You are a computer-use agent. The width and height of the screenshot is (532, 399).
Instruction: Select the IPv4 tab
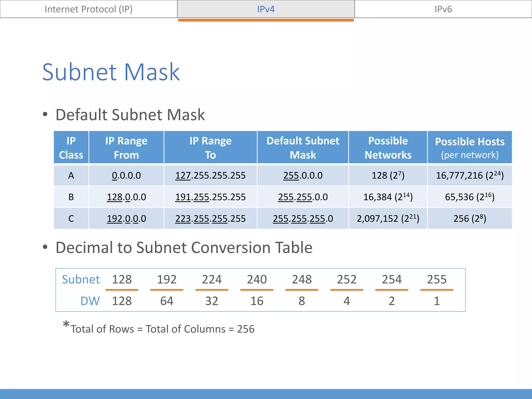[266, 9]
